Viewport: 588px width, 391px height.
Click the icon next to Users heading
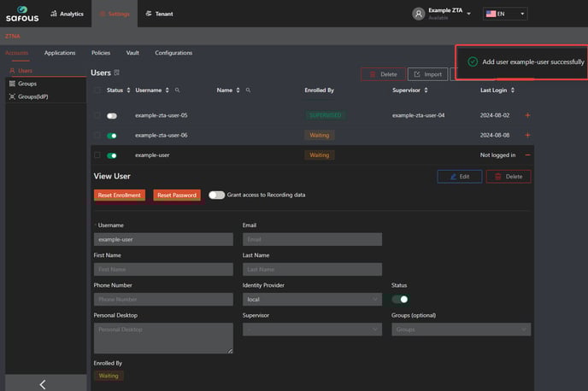[x=117, y=73]
